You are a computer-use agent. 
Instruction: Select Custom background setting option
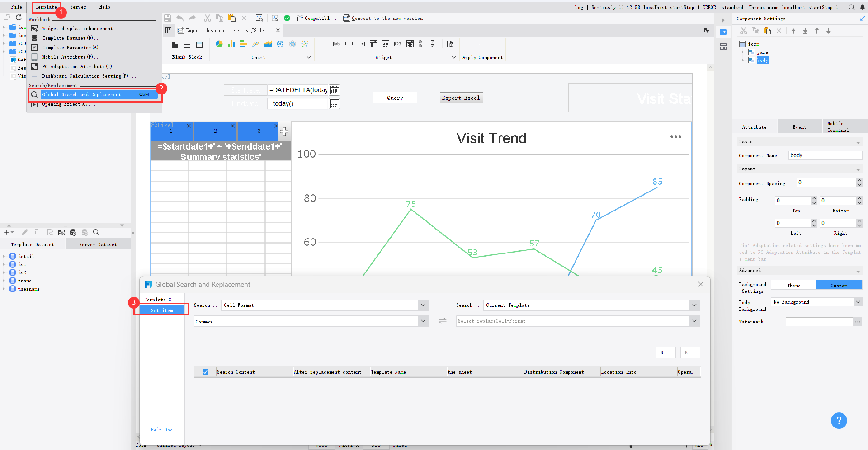tap(839, 286)
